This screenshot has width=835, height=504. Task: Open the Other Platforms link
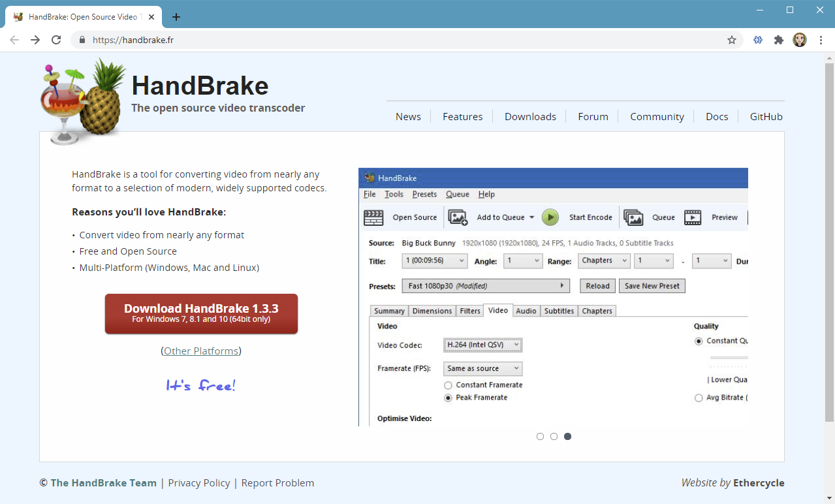(201, 351)
